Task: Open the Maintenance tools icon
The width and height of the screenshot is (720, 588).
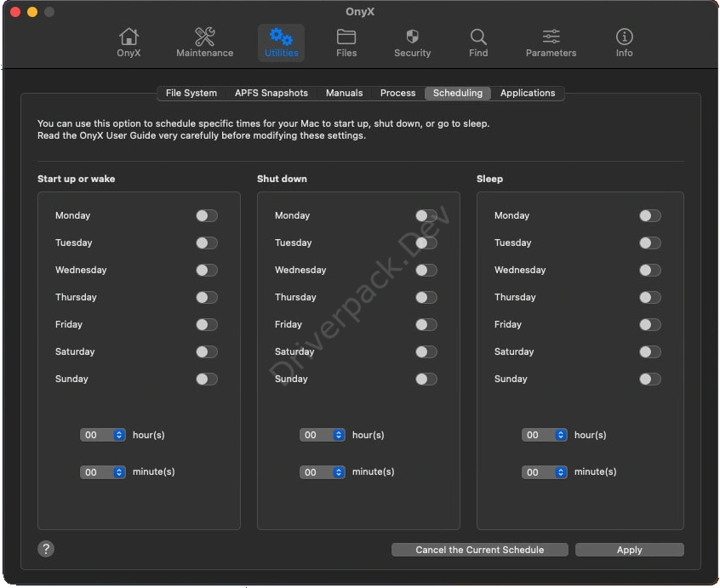Action: 204,43
